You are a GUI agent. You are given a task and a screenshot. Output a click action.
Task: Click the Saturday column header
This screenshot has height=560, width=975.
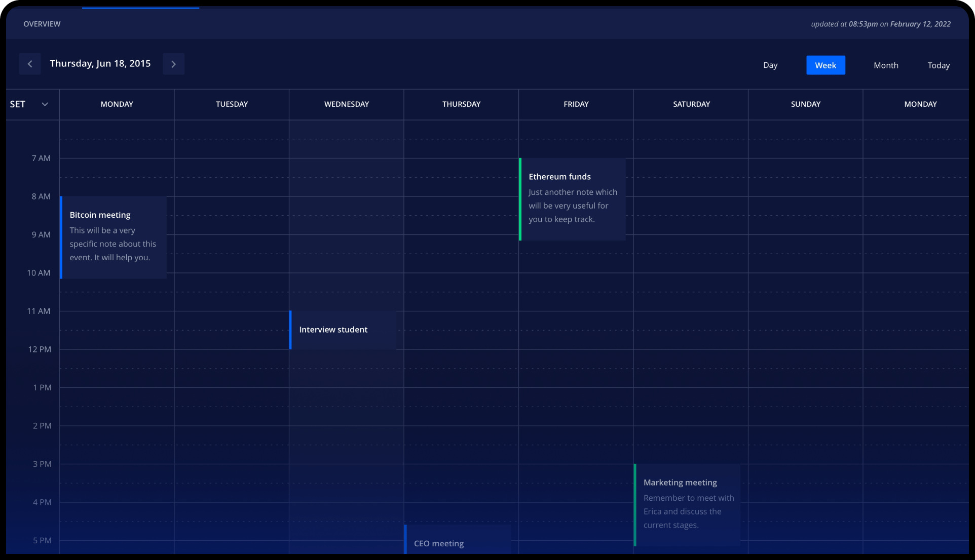[691, 104]
